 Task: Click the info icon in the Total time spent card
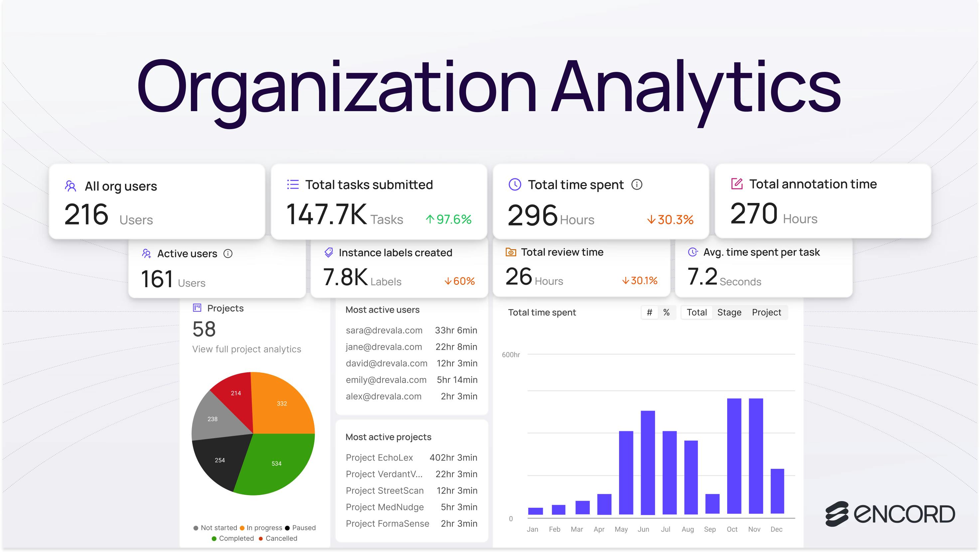coord(636,185)
